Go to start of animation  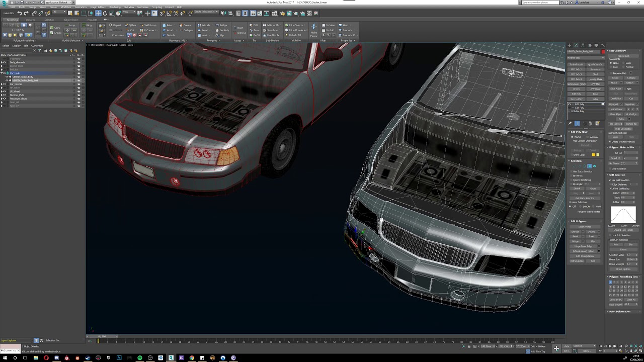click(x=601, y=346)
